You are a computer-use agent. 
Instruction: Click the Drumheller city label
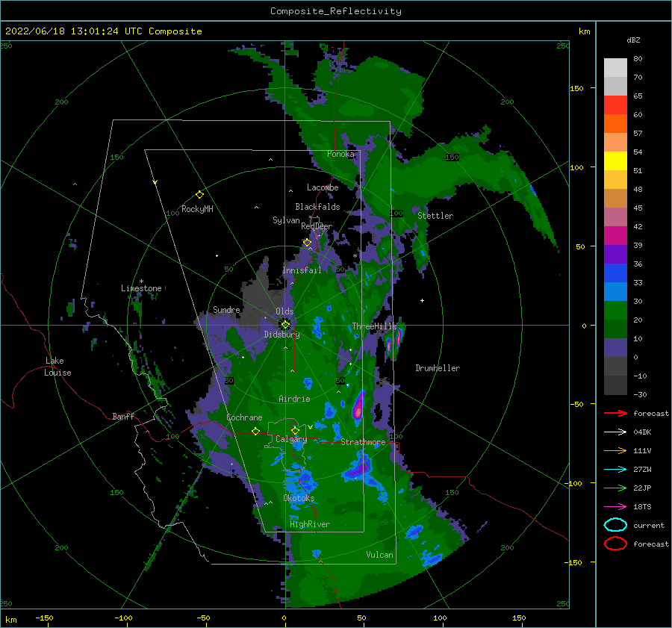438,368
